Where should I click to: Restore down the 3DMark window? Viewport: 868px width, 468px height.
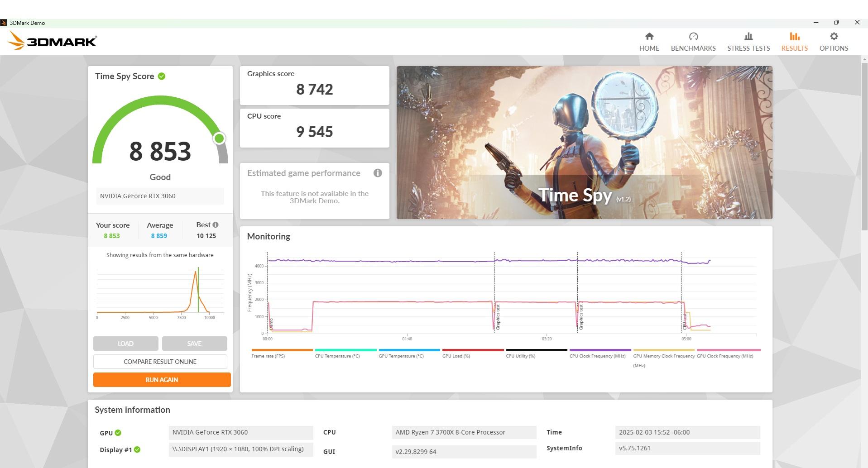836,22
